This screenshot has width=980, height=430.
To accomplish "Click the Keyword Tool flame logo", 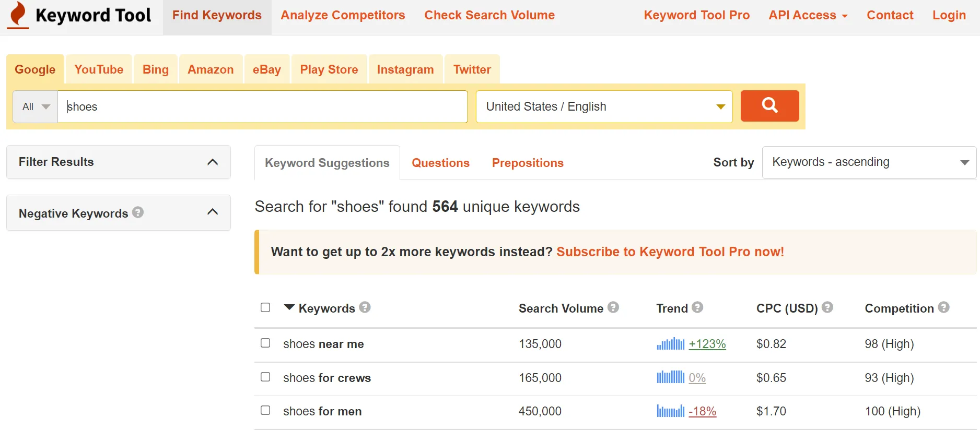I will (19, 15).
